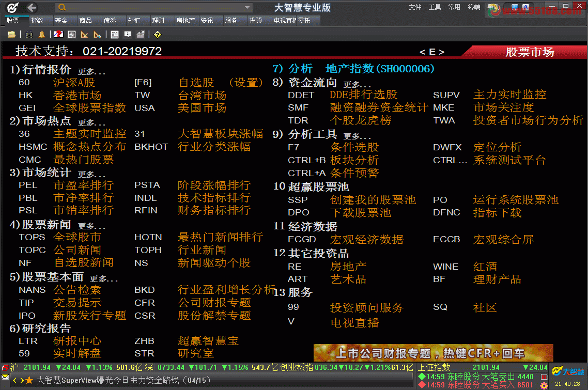588x390 pixels.
Task: Click the <E> indicator beside 股票市场
Action: [x=432, y=52]
